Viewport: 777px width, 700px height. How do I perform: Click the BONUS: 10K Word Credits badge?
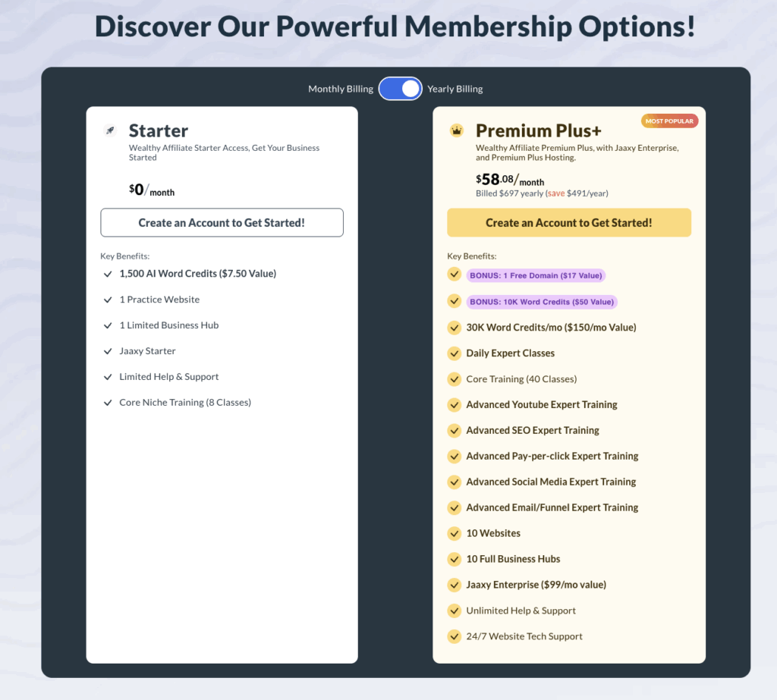tap(542, 302)
